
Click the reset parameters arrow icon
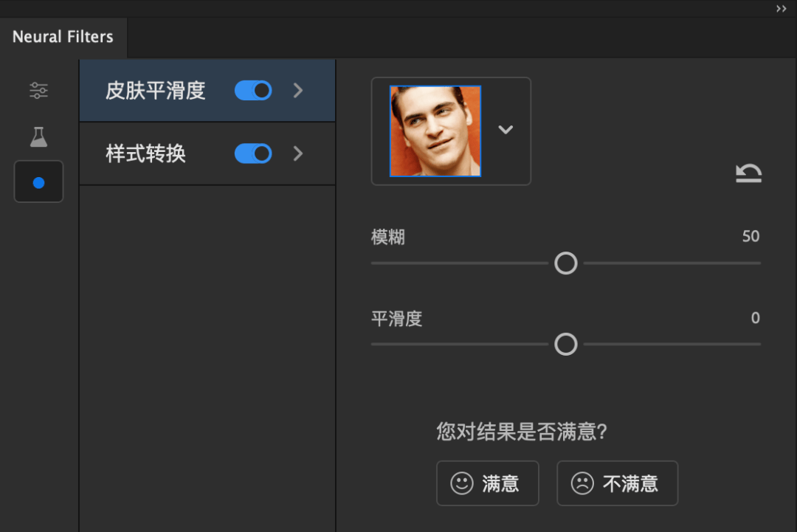[x=749, y=173]
